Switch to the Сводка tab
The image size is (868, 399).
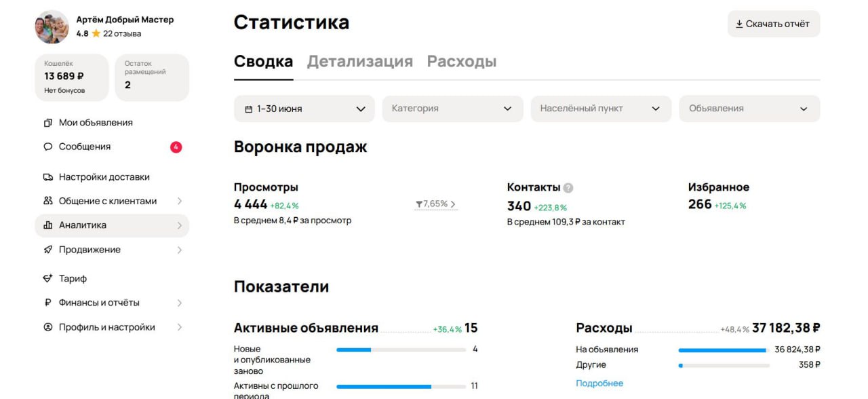pyautogui.click(x=264, y=62)
